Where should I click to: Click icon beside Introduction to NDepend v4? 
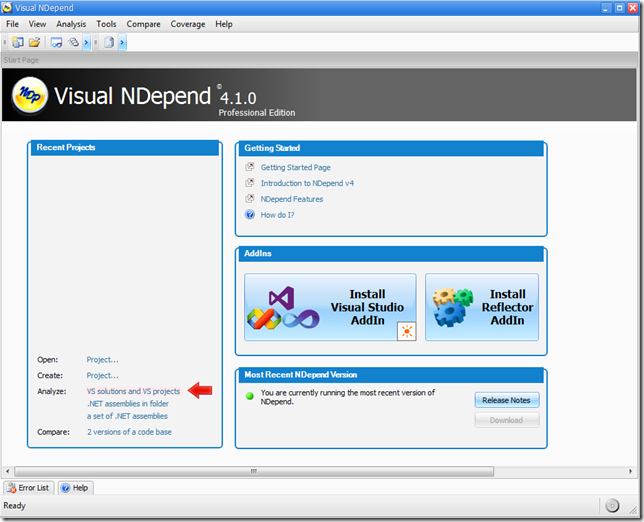click(250, 183)
